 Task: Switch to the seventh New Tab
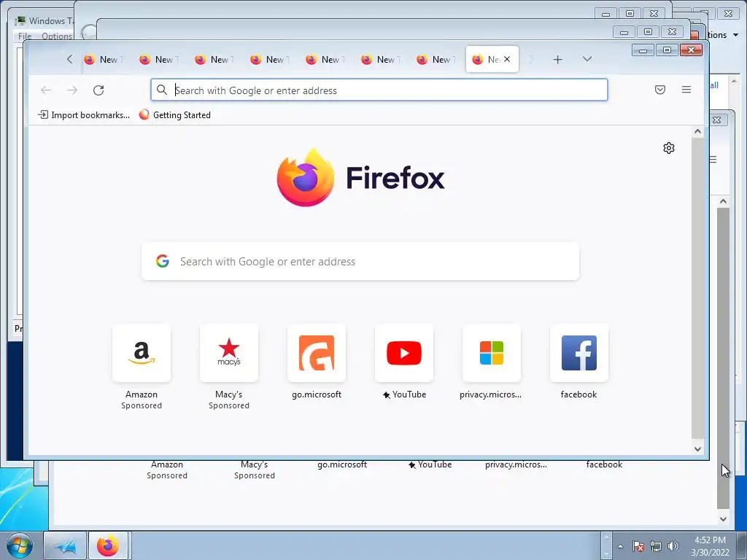(436, 60)
